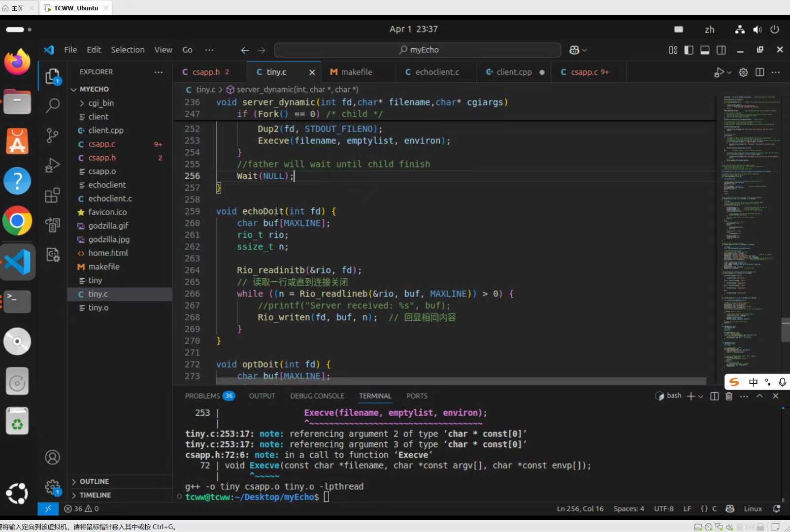Split the editor right
This screenshot has height=532, width=790.
pyautogui.click(x=760, y=72)
